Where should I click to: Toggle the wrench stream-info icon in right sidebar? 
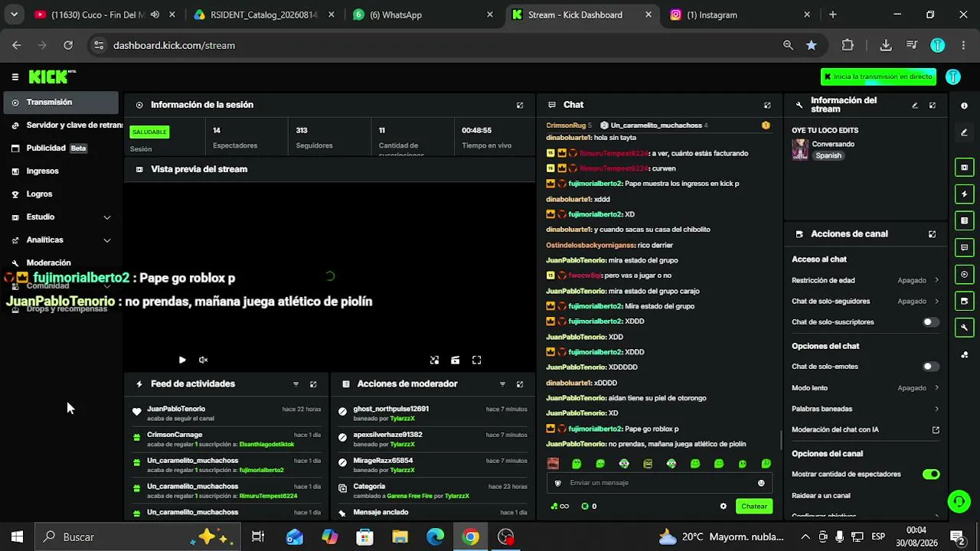click(x=964, y=328)
